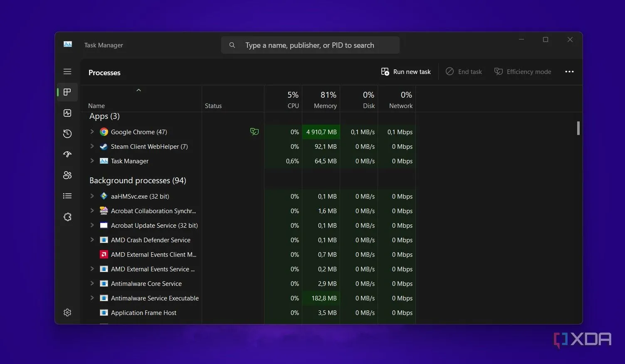Image resolution: width=625 pixels, height=364 pixels.
Task: Click Antimalware Core Service 2,9 MB cell
Action: click(321, 283)
